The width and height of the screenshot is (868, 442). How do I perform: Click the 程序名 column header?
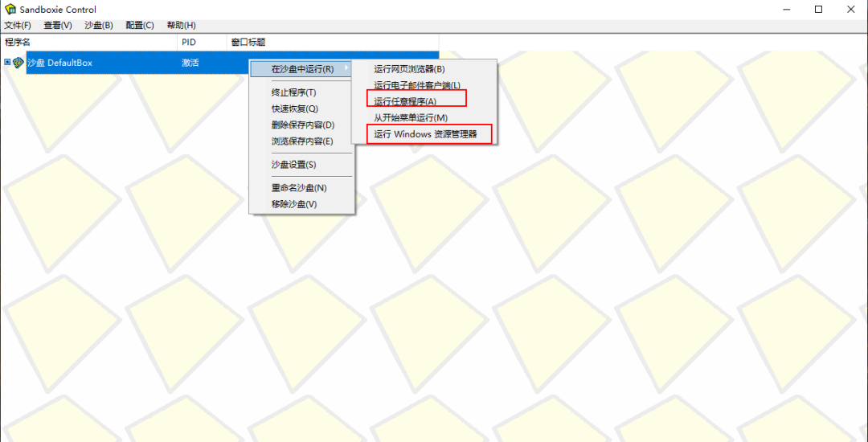[18, 42]
